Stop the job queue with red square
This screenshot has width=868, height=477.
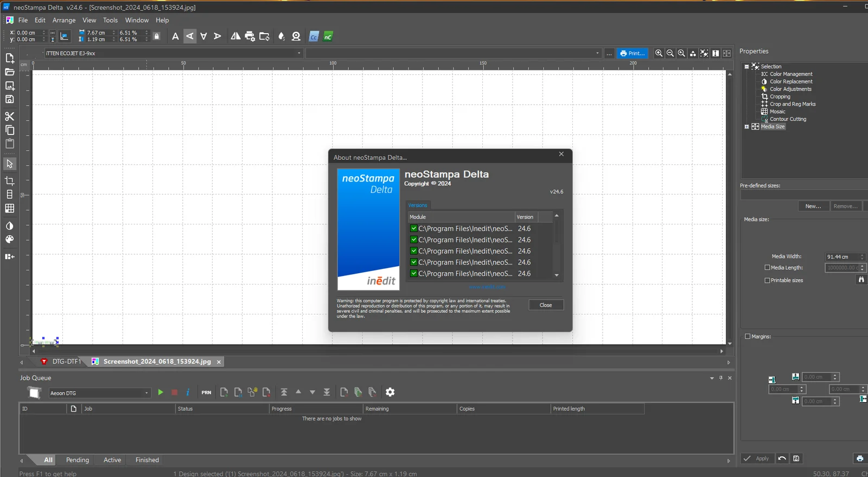pyautogui.click(x=174, y=392)
